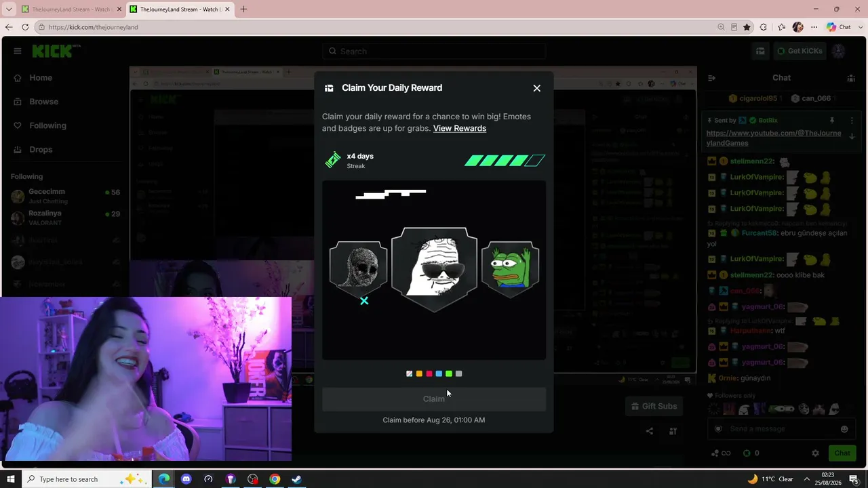Viewport: 868px width, 488px height.
Task: Open pinned message options menu
Action: tap(852, 121)
